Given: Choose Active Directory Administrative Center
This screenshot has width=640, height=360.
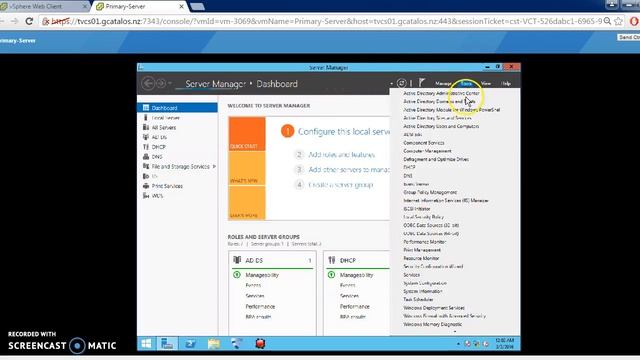Looking at the screenshot, I should [x=441, y=93].
